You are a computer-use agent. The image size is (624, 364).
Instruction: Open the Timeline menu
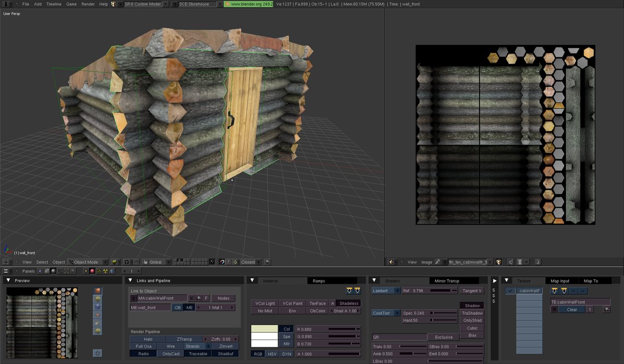point(54,4)
